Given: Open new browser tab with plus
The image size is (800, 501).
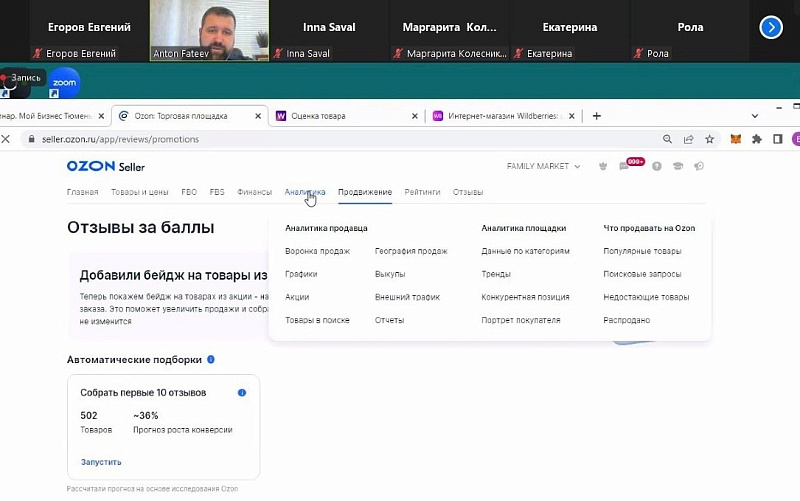Looking at the screenshot, I should 596,116.
